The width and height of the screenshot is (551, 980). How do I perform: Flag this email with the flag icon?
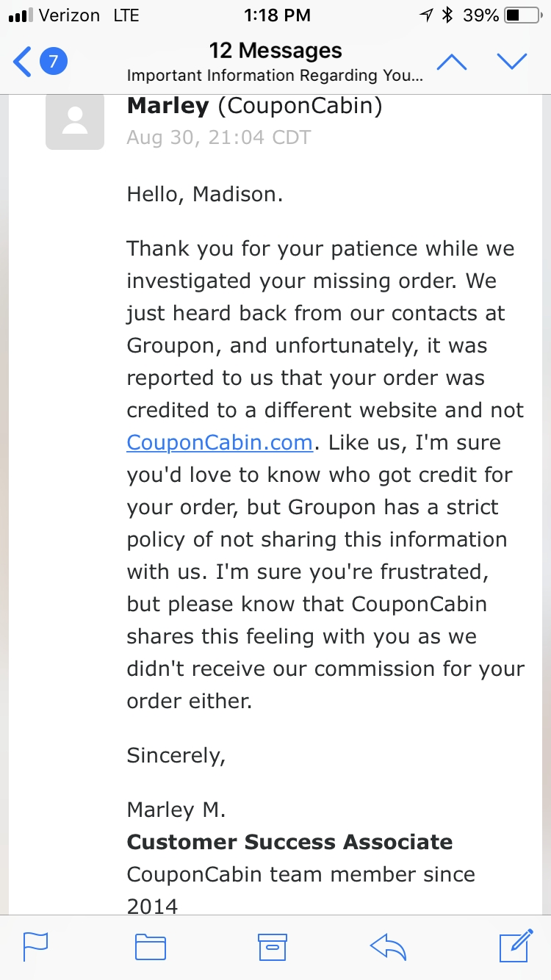click(x=36, y=947)
